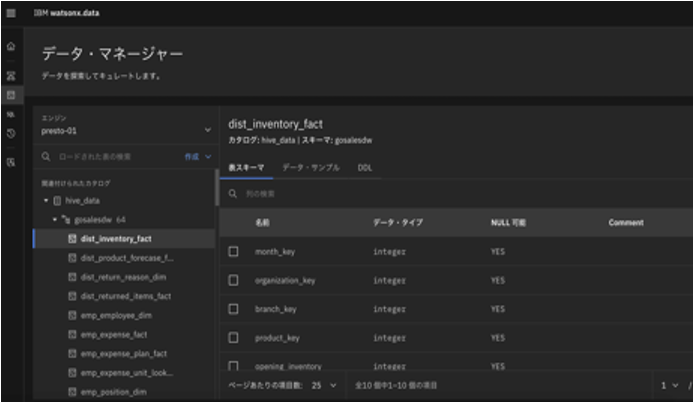Click IBM watsonx.data header title
694x402 pixels.
click(x=66, y=13)
